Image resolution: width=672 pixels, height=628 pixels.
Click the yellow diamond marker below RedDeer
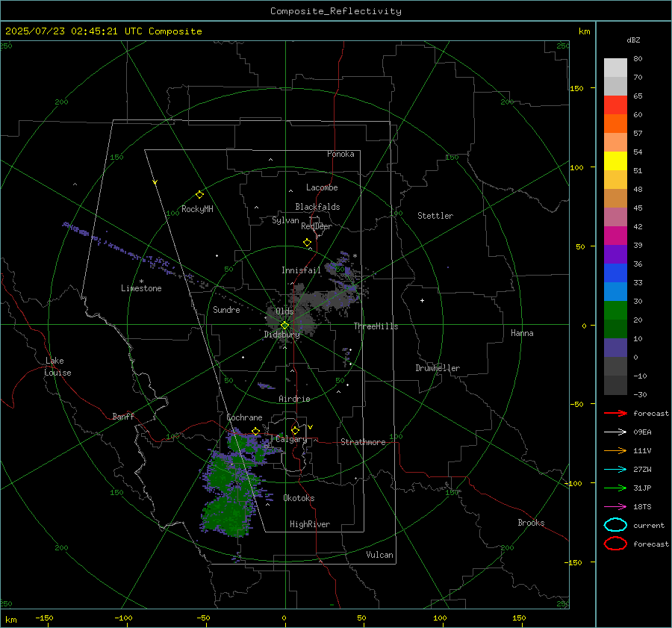tap(307, 243)
